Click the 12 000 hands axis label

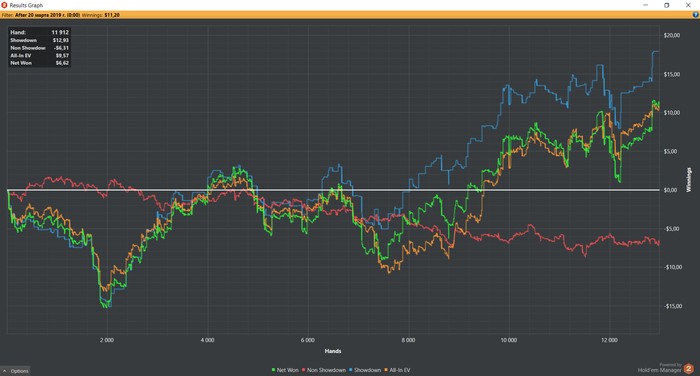click(609, 340)
